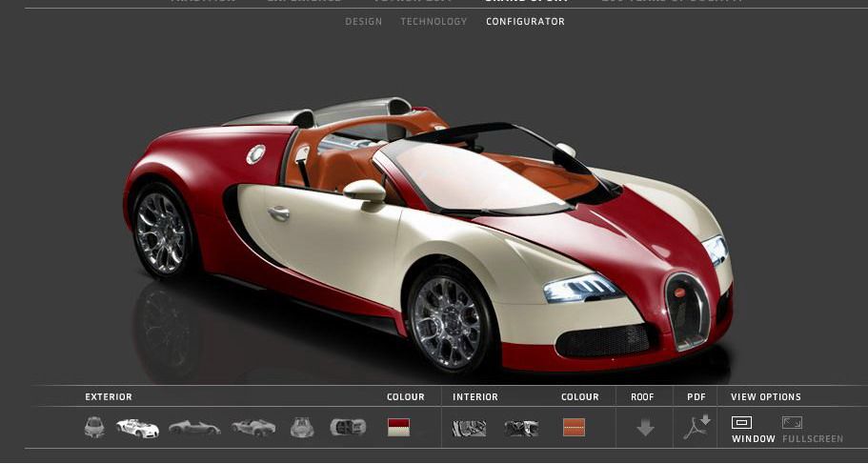The image size is (868, 464).
Task: Click the car preview image
Action: tap(429, 235)
